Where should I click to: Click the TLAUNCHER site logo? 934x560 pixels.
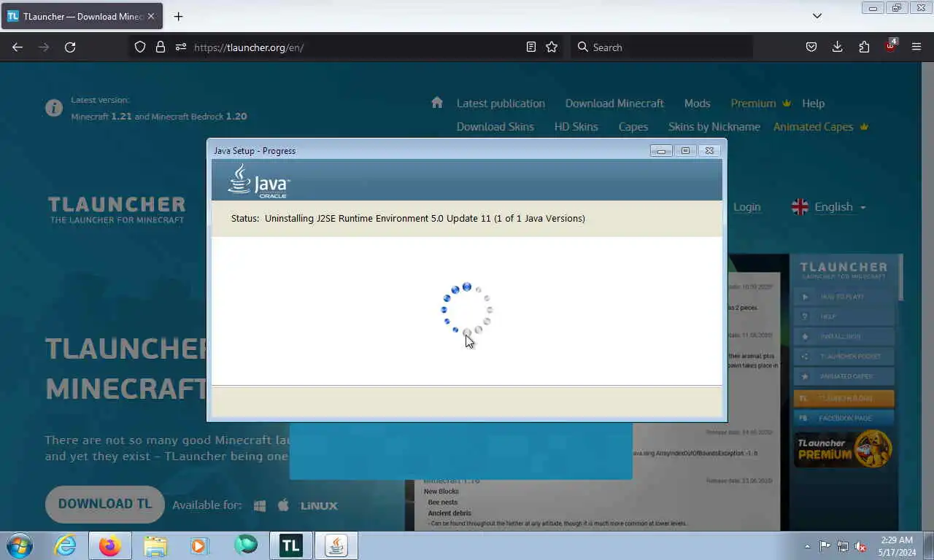click(117, 209)
